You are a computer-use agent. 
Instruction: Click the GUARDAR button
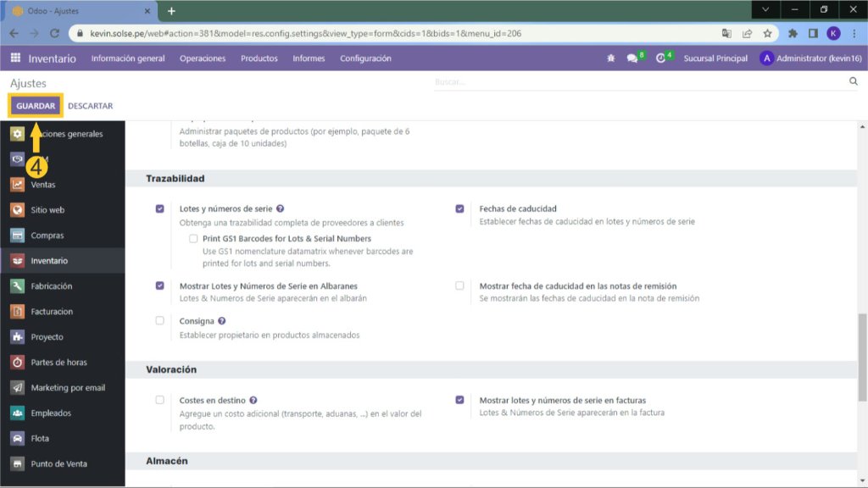pos(36,106)
